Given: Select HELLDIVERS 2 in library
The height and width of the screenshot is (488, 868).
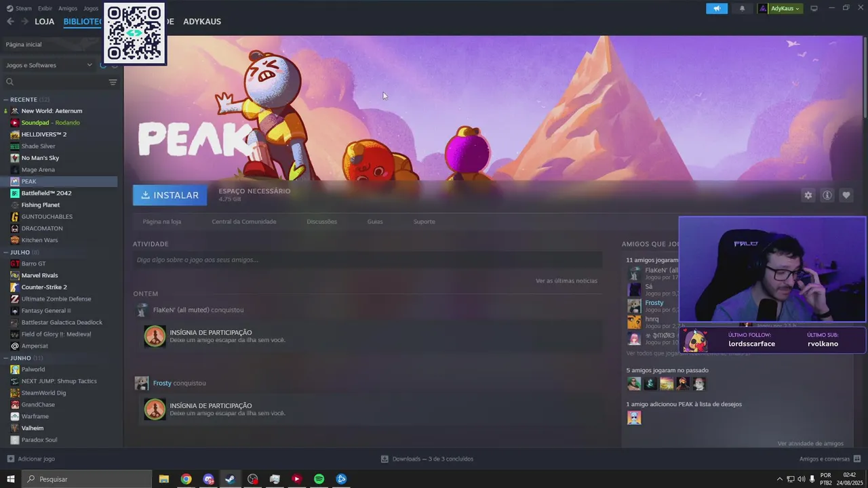Looking at the screenshot, I should pyautogui.click(x=44, y=134).
